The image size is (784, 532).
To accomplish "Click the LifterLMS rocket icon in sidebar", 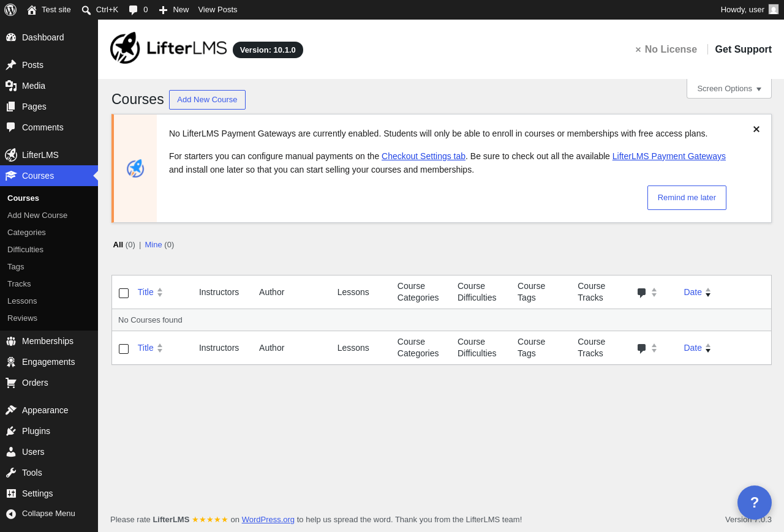I will tap(11, 155).
